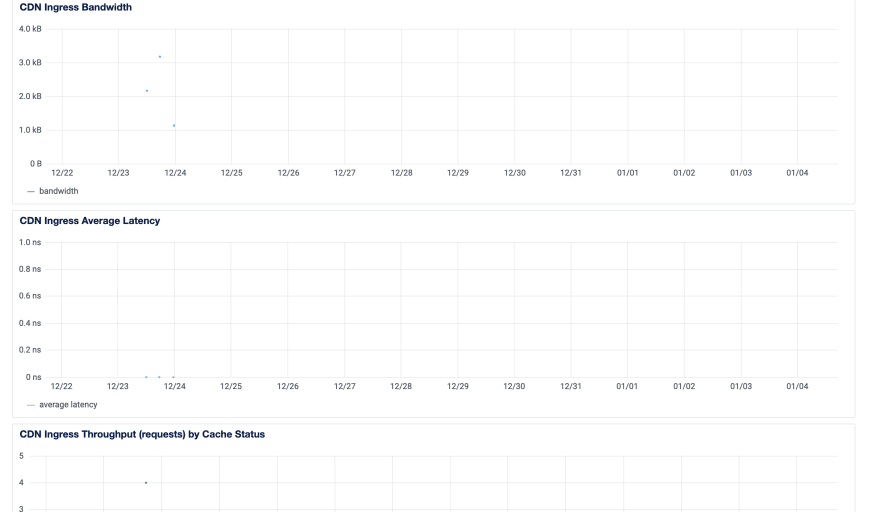Click the CDN Ingress Average Latency title

pos(90,221)
